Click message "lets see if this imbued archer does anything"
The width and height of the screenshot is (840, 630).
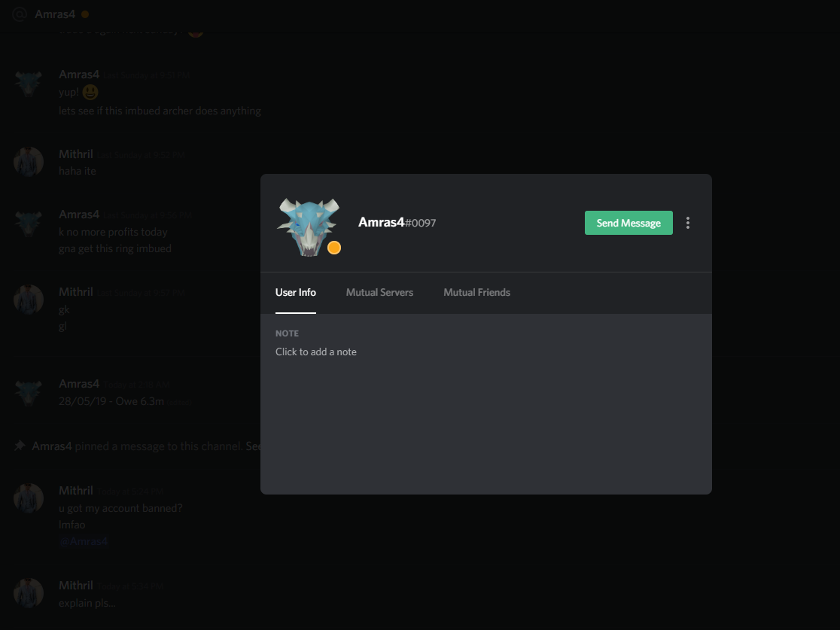pyautogui.click(x=160, y=111)
